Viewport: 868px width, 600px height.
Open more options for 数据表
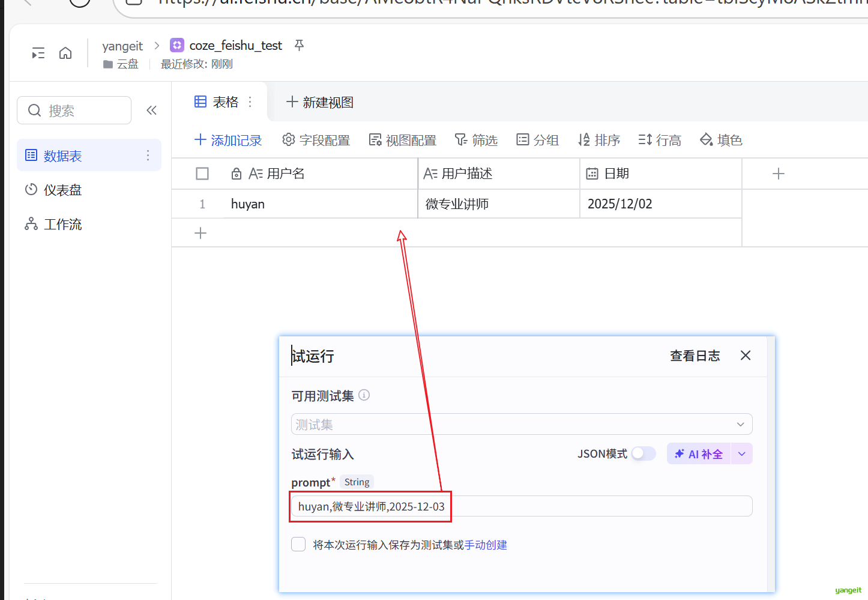tap(148, 156)
